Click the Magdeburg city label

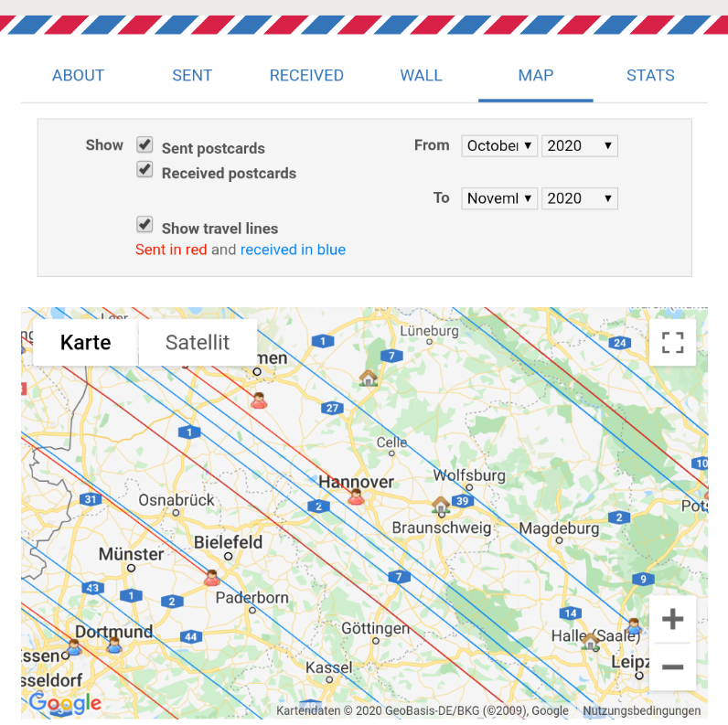(x=559, y=528)
